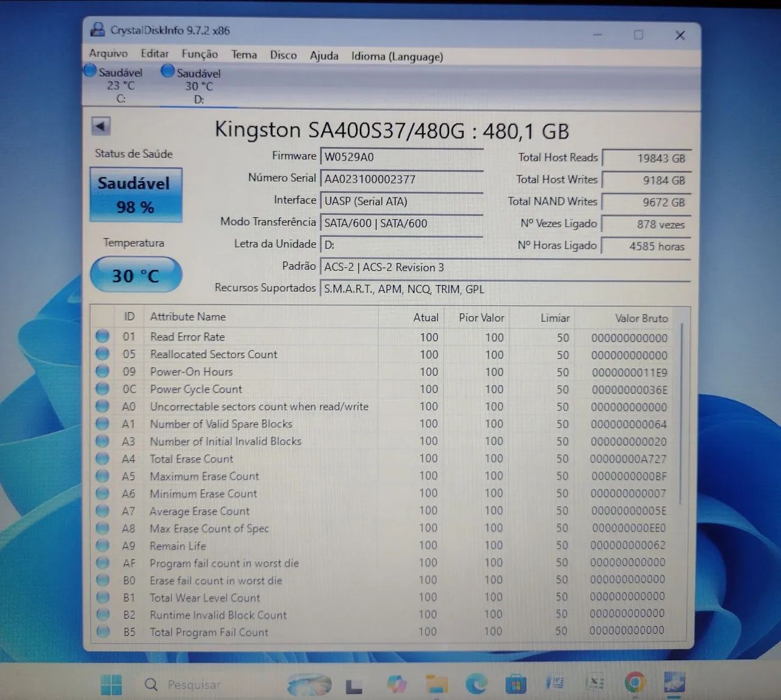Click the Saudável 98 % health status button
Image resolution: width=781 pixels, height=700 pixels.
[135, 195]
